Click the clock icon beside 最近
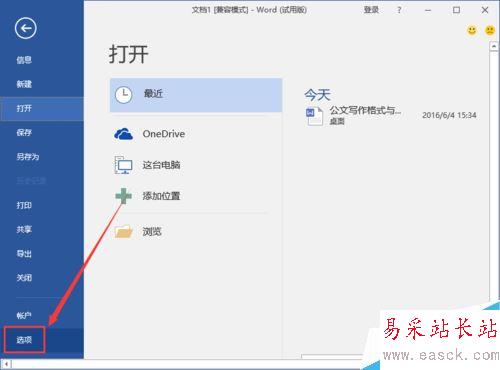Image resolution: width=500 pixels, height=370 pixels. 124,95
